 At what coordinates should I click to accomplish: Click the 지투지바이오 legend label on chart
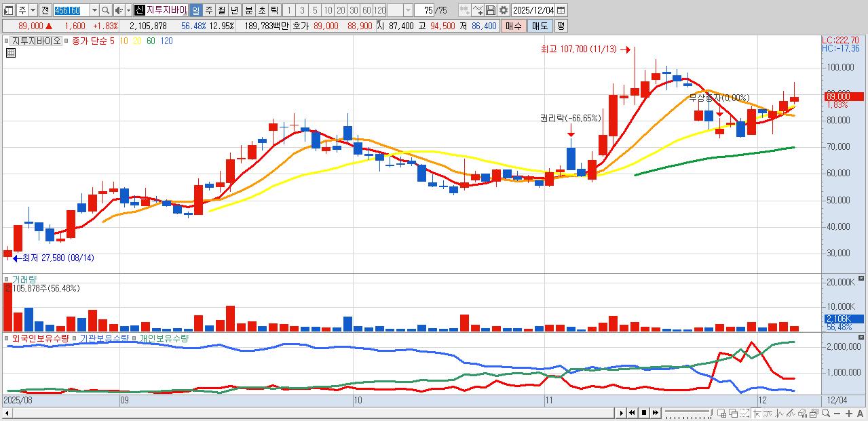click(x=35, y=41)
